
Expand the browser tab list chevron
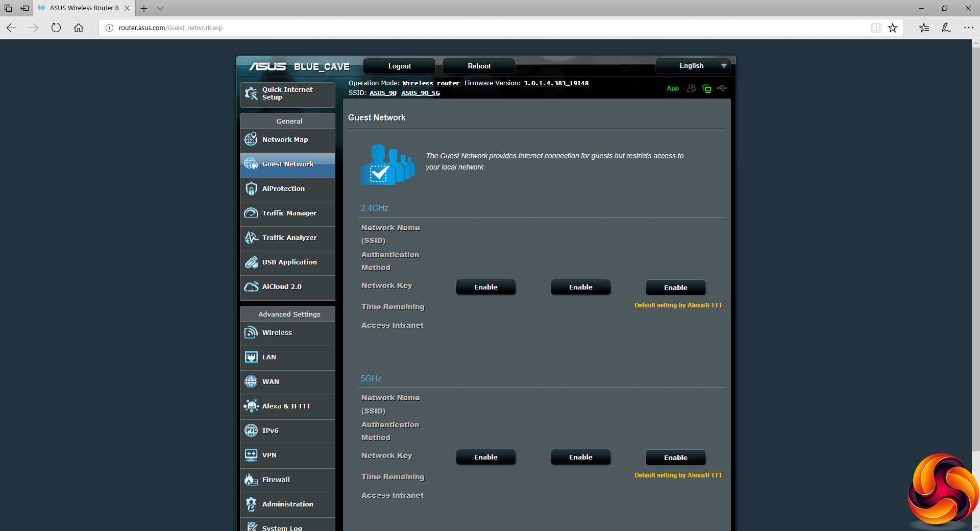coord(160,8)
